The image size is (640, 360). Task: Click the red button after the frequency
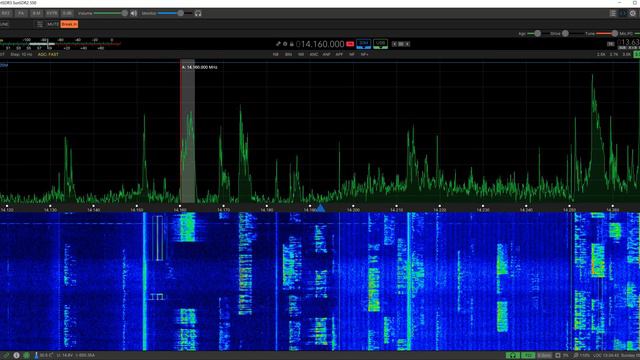(350, 44)
